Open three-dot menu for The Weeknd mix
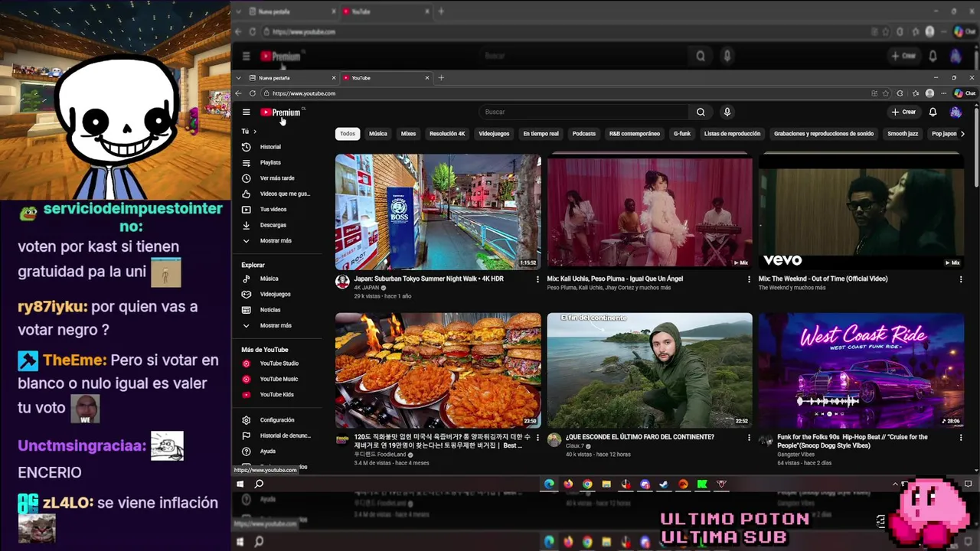This screenshot has width=980, height=551. (961, 279)
